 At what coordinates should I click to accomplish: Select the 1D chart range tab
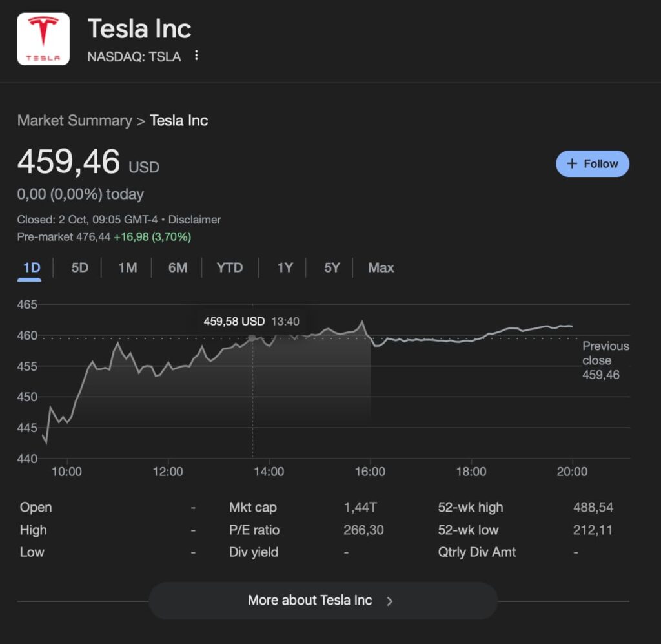[32, 268]
